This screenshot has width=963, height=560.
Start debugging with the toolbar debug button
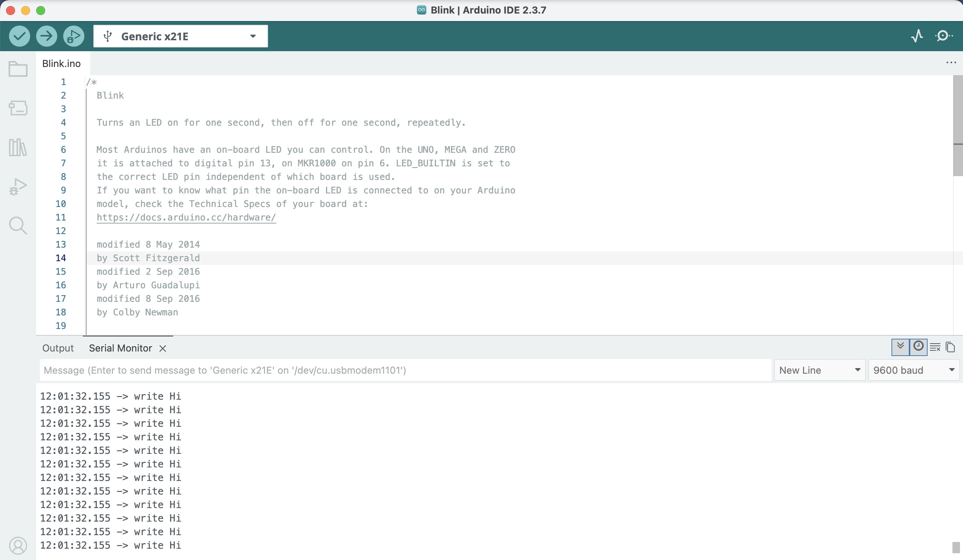pos(74,36)
